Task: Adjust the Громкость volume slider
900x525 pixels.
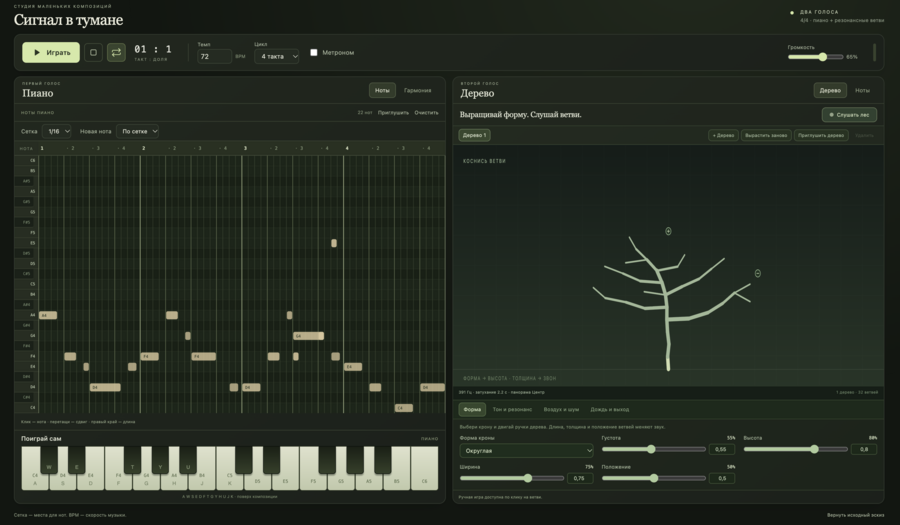Action: pyautogui.click(x=816, y=57)
